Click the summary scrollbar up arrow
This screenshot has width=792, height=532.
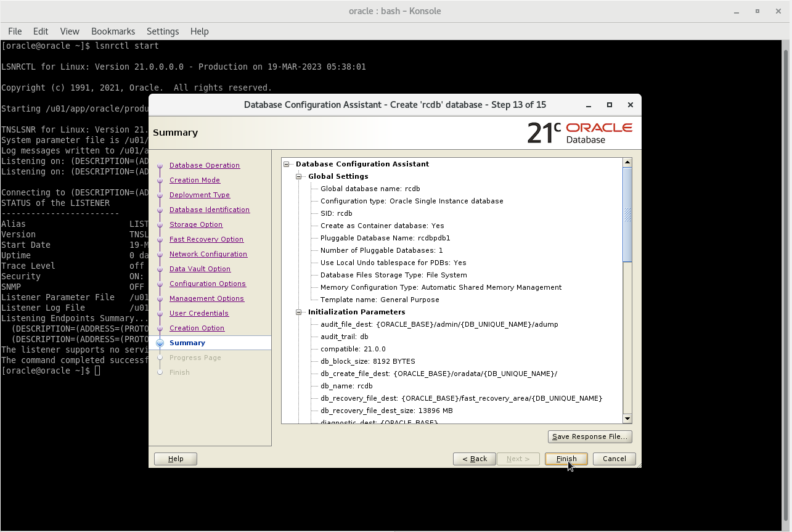(627, 163)
